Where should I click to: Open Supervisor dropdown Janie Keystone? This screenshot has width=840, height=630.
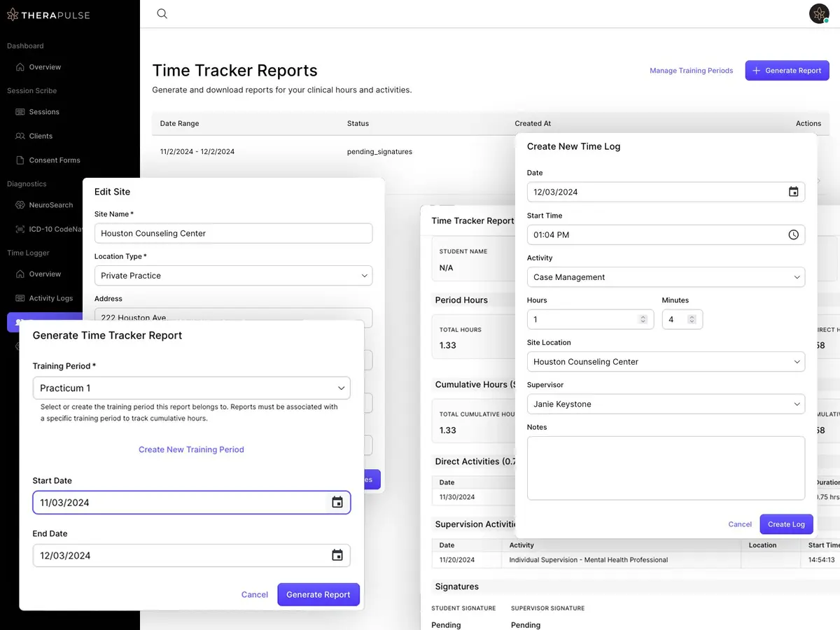click(x=666, y=404)
